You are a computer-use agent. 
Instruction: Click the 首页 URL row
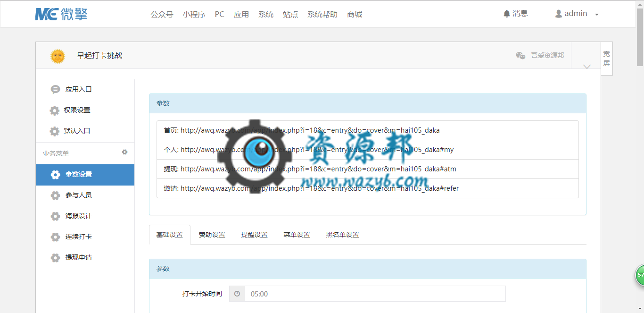click(x=368, y=130)
